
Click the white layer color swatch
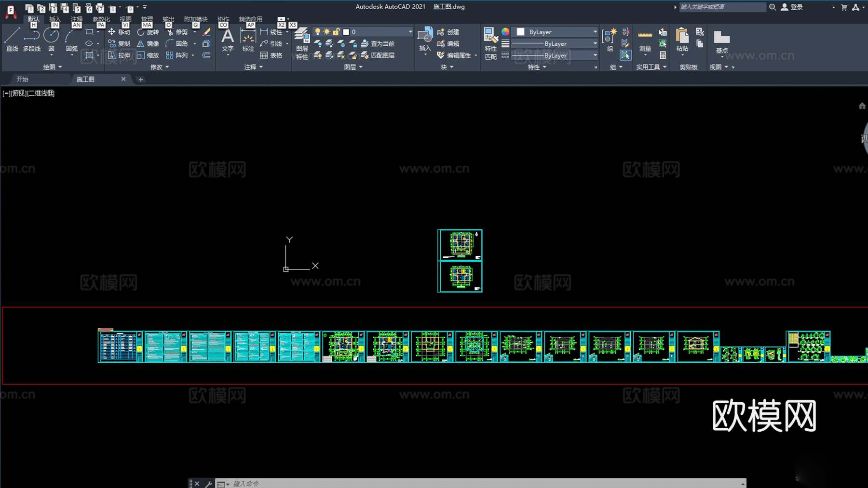[346, 32]
